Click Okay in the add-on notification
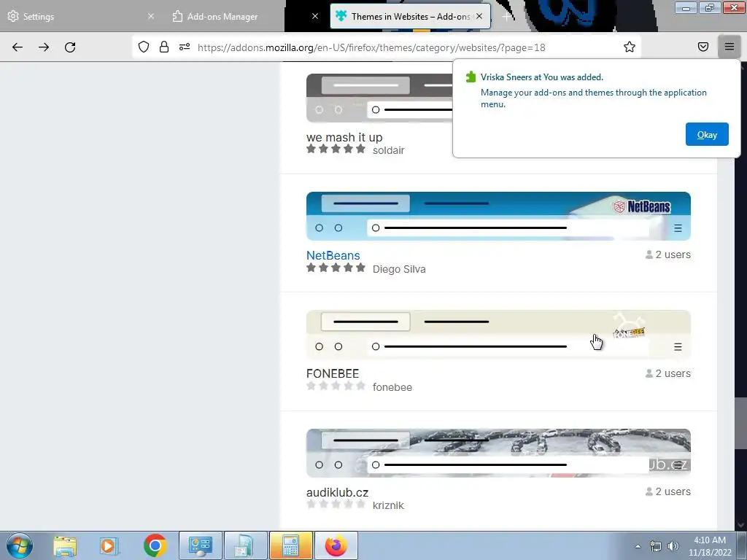The image size is (747, 560). [x=707, y=134]
